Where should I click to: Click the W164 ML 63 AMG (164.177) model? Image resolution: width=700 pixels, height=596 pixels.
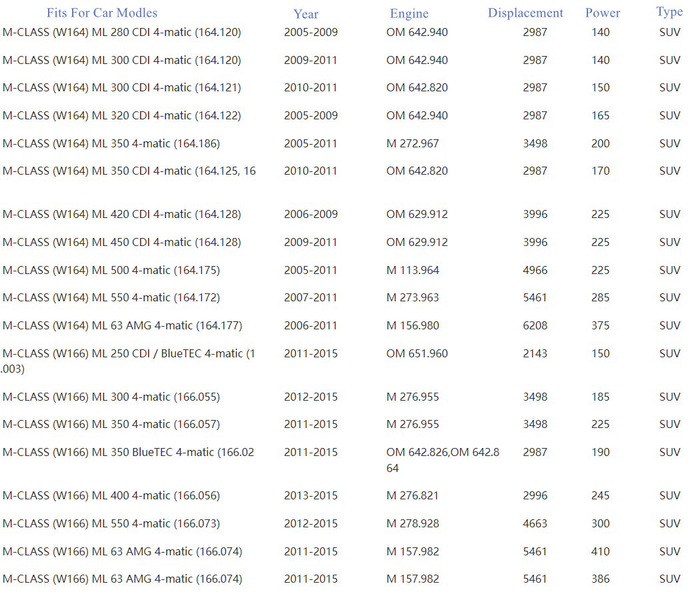click(123, 325)
